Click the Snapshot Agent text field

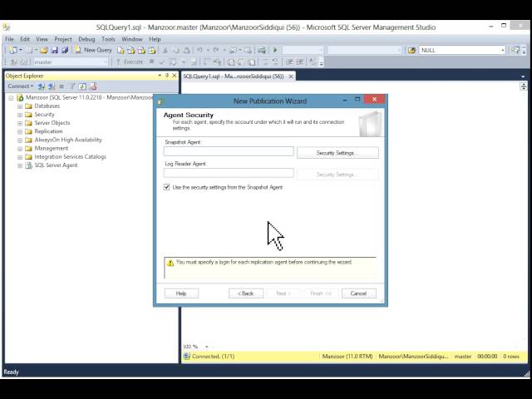pos(229,151)
